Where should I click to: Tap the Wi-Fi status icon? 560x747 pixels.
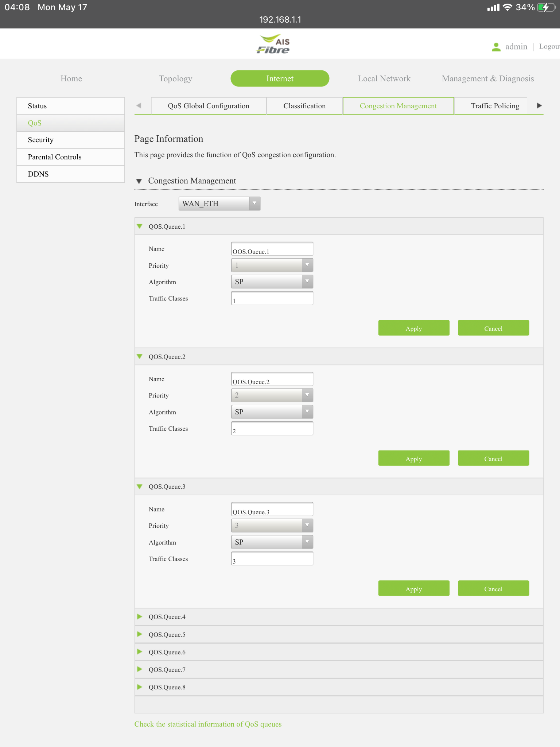click(x=507, y=7)
